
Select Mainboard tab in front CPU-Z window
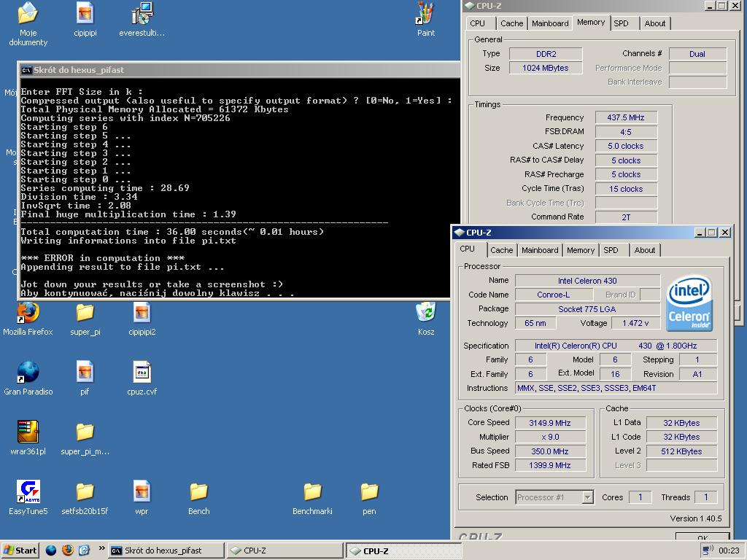[x=540, y=250]
